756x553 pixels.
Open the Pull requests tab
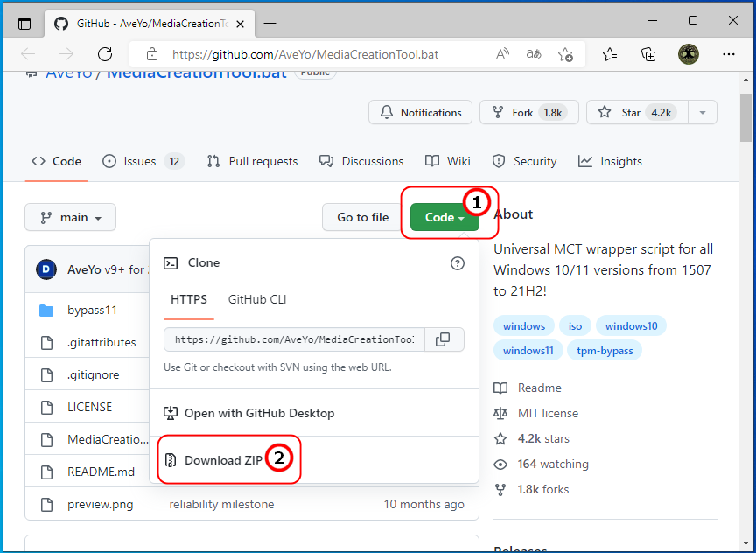[x=252, y=161]
